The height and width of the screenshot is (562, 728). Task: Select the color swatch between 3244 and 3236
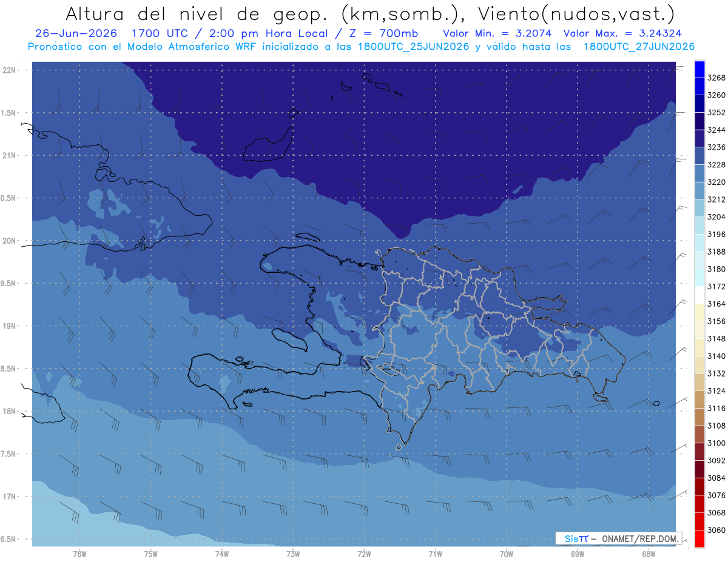point(699,139)
